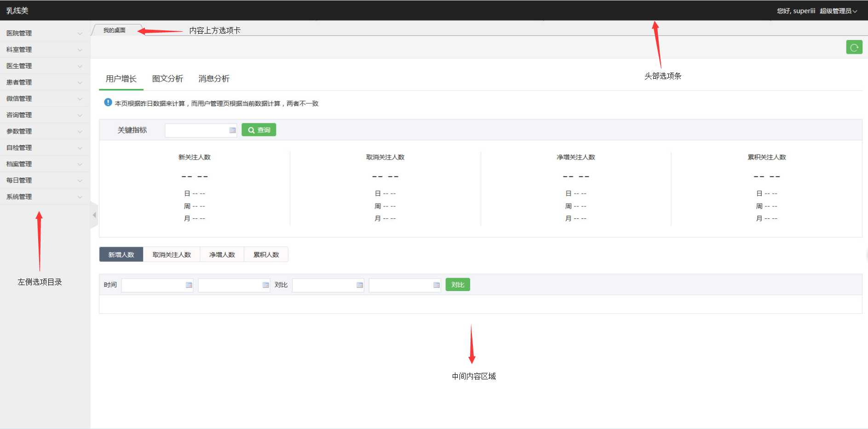Collapse the sidebar using the left-arrow handle
Viewport: 868px width, 429px height.
pos(94,215)
